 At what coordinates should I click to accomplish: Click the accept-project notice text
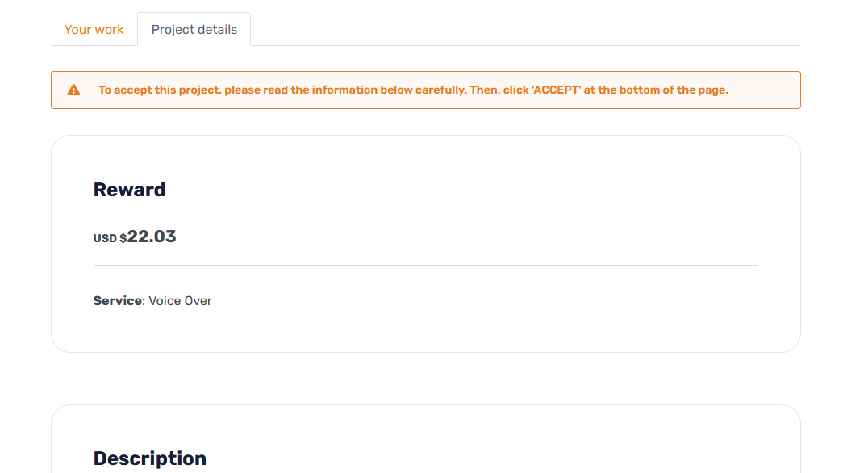pyautogui.click(x=413, y=90)
